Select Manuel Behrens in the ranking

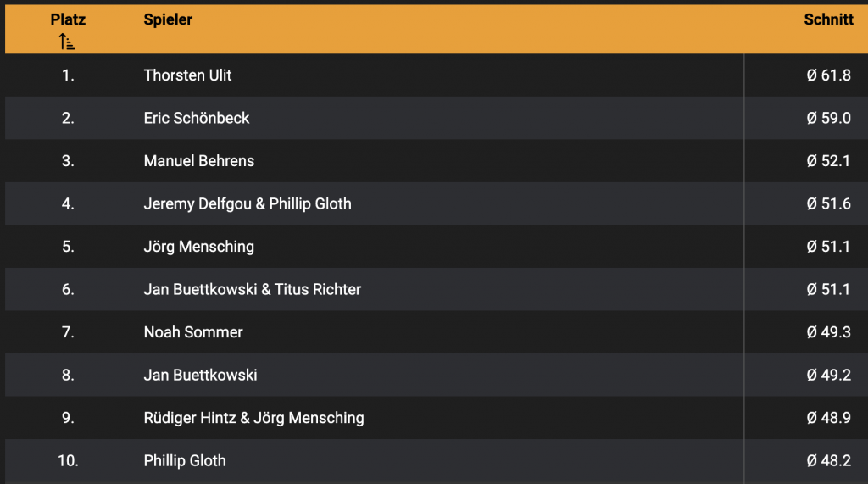click(199, 161)
